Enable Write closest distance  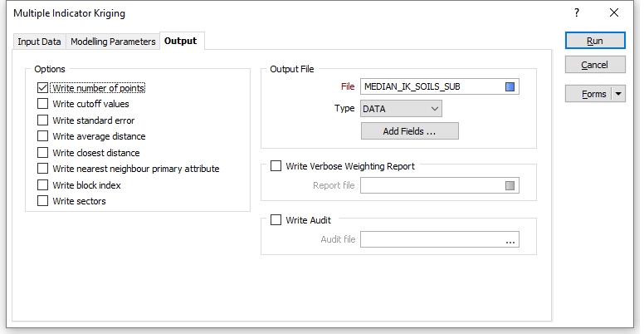pyautogui.click(x=42, y=153)
